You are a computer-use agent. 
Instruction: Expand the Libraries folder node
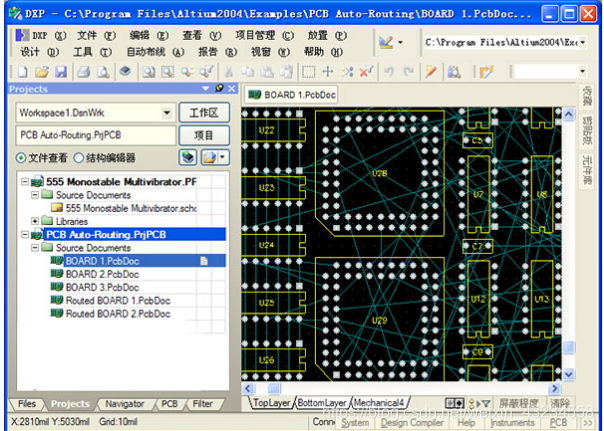[x=35, y=221]
